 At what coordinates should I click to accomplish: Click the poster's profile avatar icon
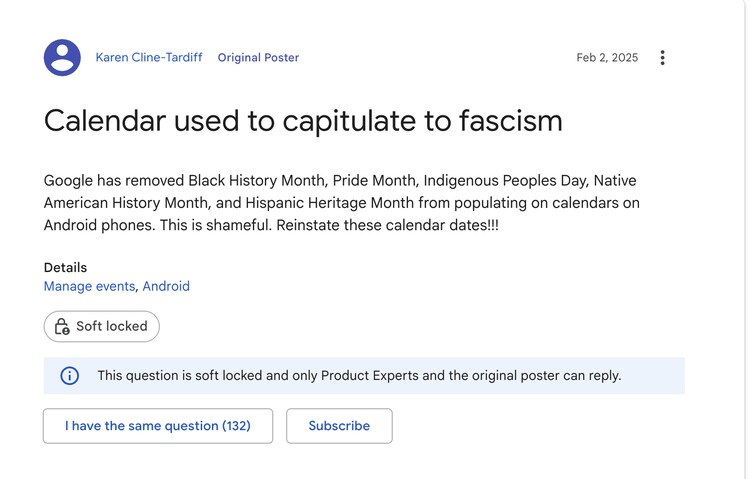(x=62, y=58)
